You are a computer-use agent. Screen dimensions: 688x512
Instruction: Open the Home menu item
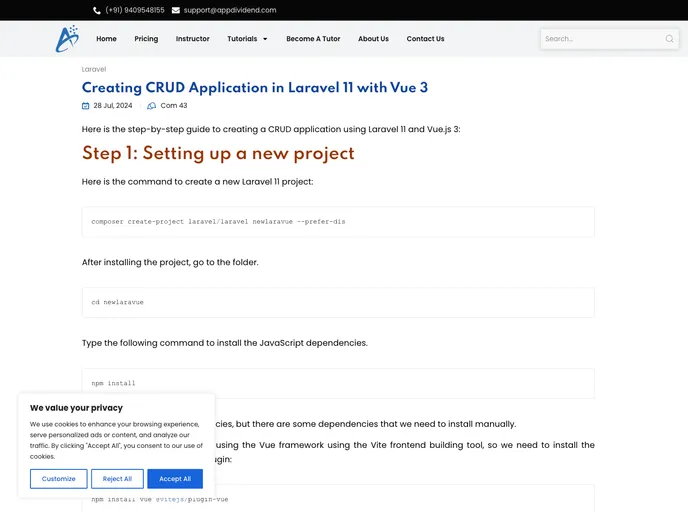pos(106,39)
